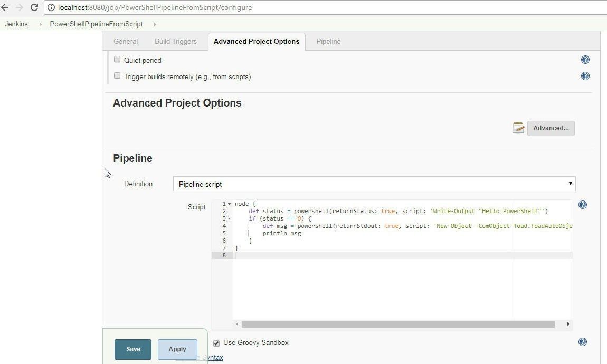
Task: Click the Apply button
Action: pos(177,349)
